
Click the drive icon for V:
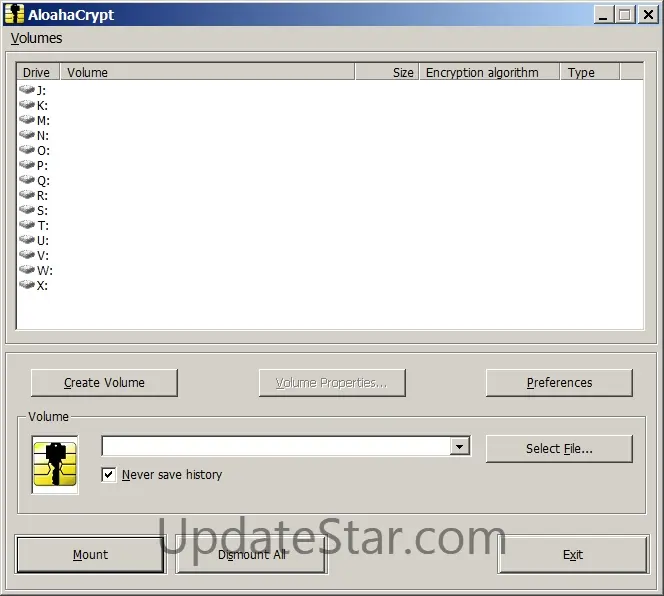pyautogui.click(x=27, y=255)
